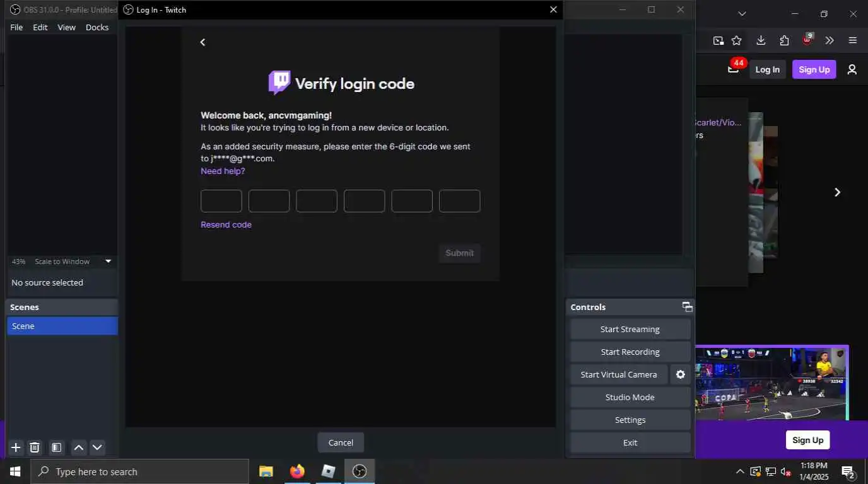868x484 pixels.
Task: Switch to Firefox on taskbar
Action: (x=297, y=471)
